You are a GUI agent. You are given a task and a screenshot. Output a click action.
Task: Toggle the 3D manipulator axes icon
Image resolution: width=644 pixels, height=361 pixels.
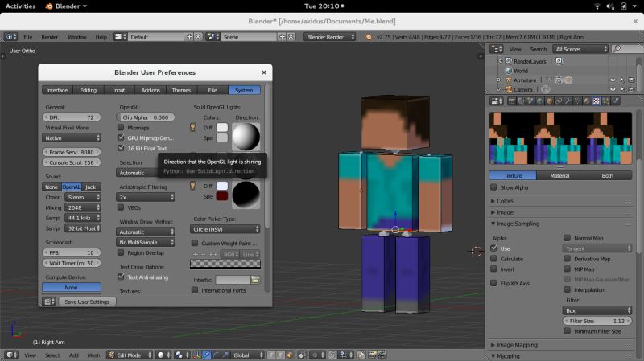tap(197, 355)
